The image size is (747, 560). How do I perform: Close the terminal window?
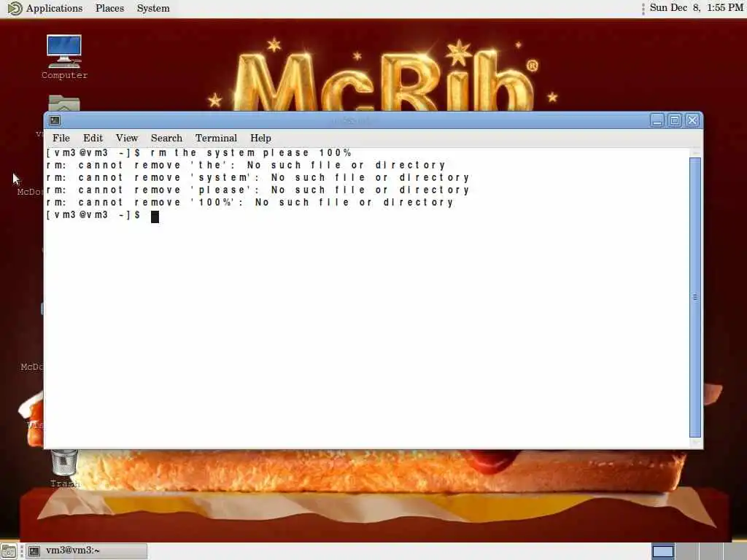pyautogui.click(x=692, y=120)
